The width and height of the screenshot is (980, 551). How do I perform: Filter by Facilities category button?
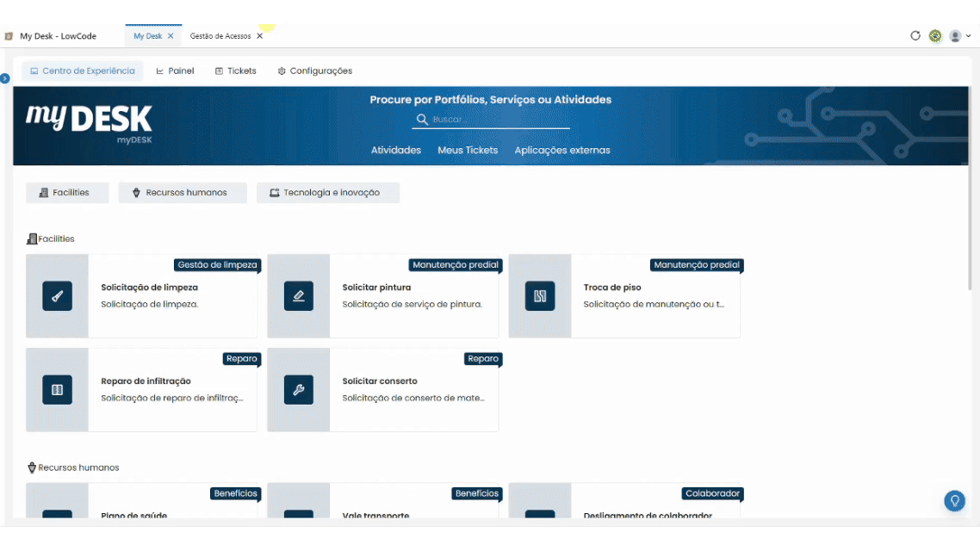(67, 192)
